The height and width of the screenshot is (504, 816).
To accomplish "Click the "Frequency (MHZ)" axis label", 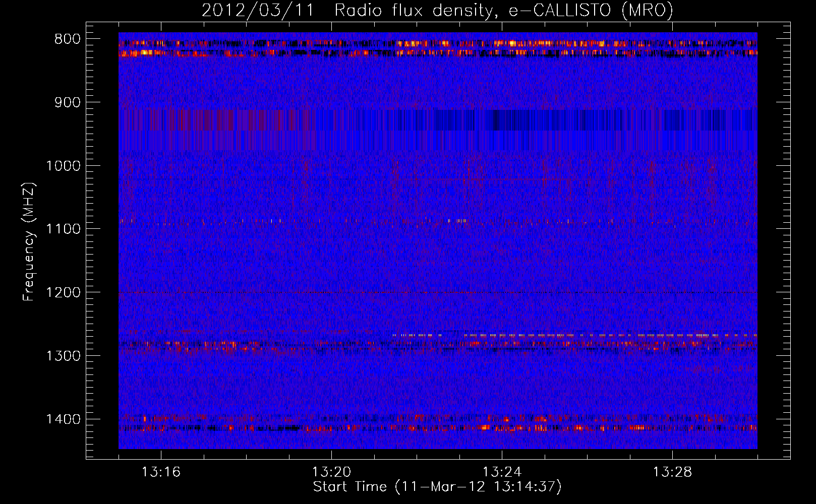I will [29, 242].
